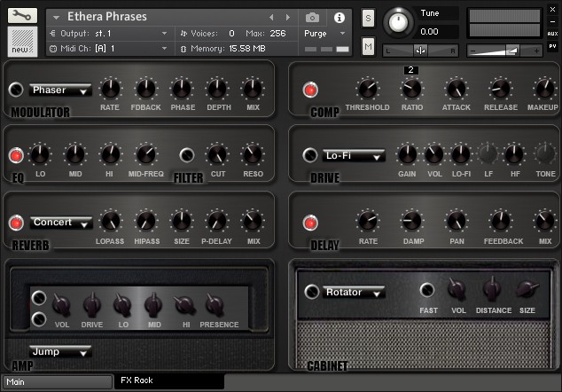562x392 pixels.
Task: Click the minus minimize-view button
Action: (x=552, y=22)
